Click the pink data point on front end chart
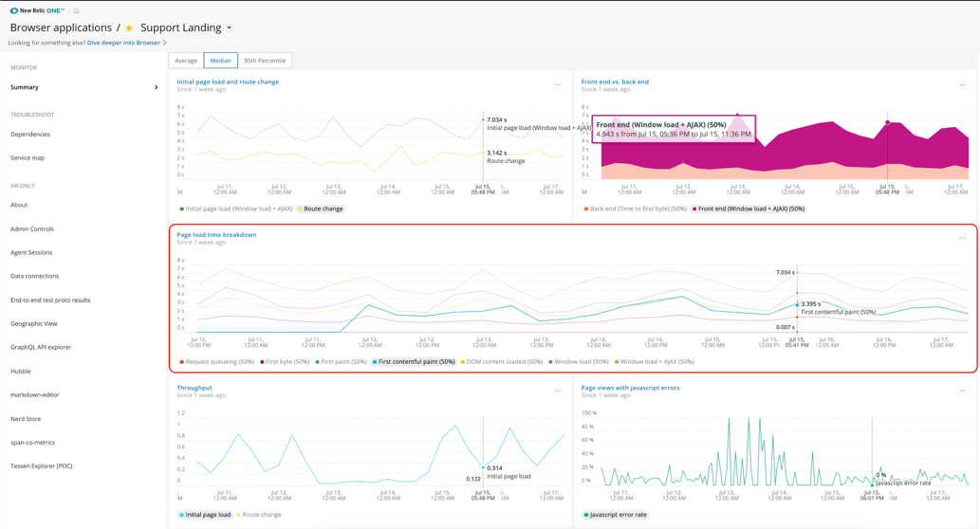Screen dimensions: 980x529 click(x=887, y=122)
